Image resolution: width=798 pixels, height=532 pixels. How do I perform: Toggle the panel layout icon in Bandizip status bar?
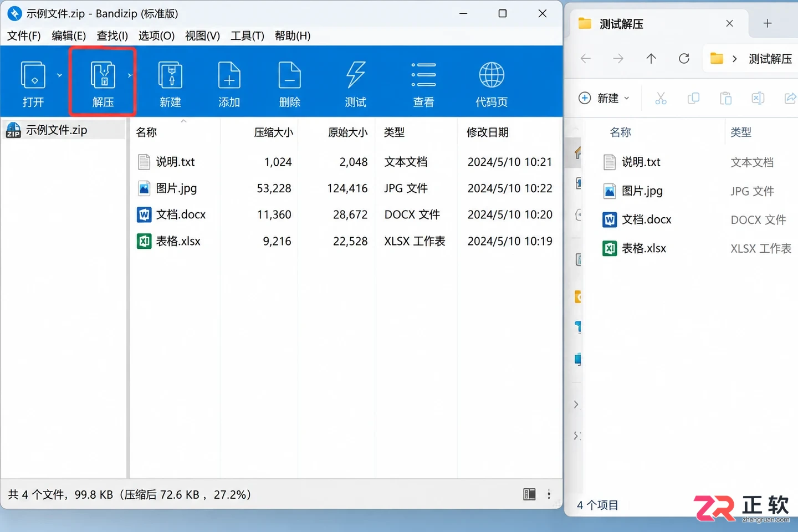(x=529, y=494)
